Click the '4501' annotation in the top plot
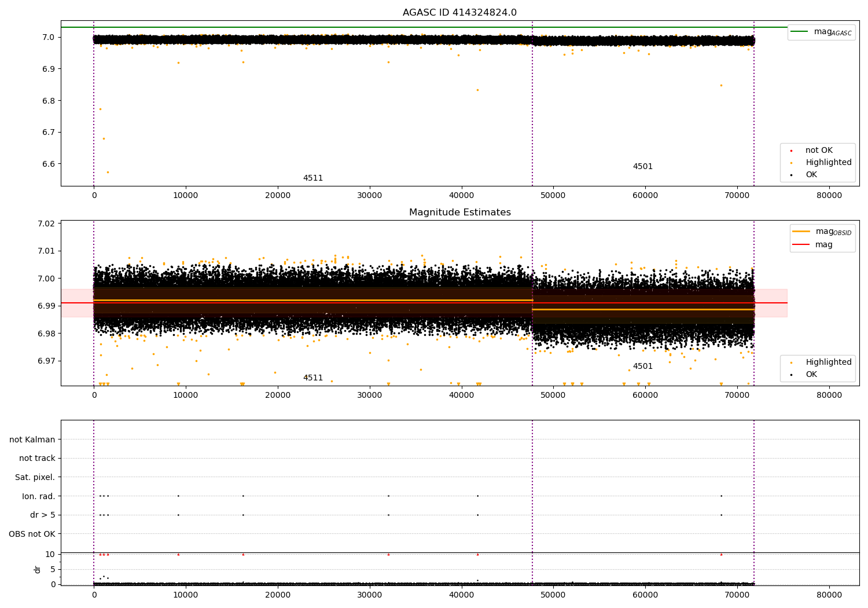The image size is (868, 608). click(643, 167)
